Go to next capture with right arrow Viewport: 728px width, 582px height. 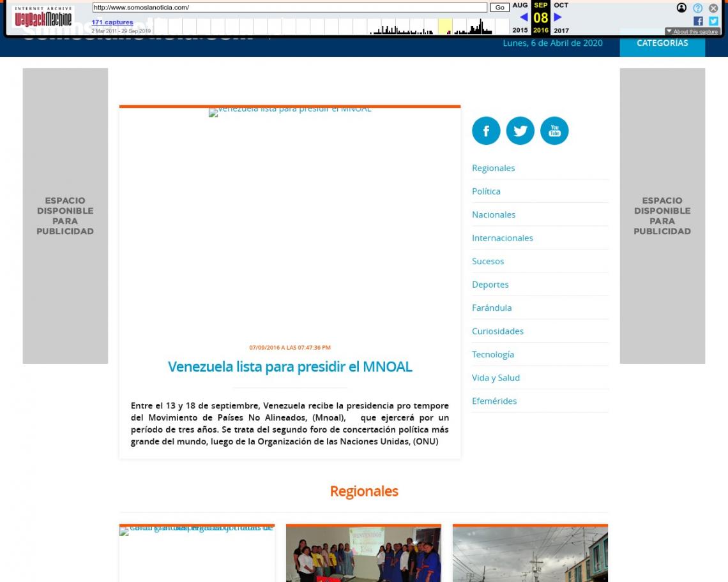coord(557,17)
